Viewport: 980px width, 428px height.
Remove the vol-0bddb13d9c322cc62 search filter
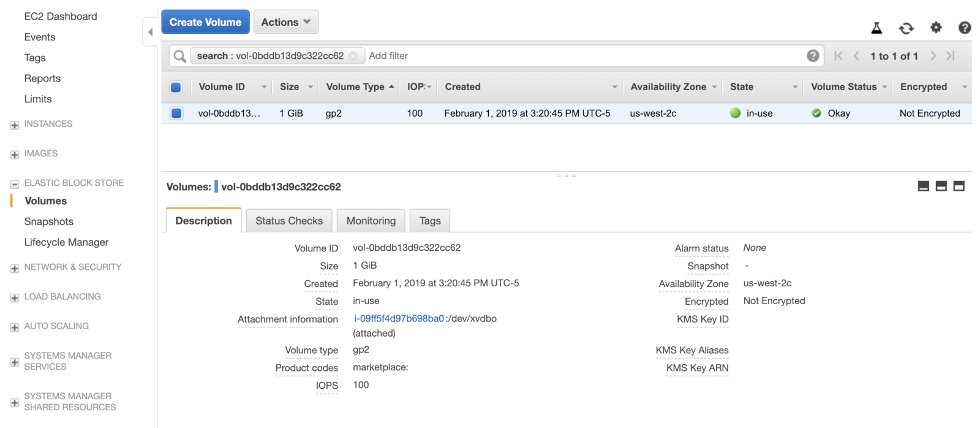[x=353, y=56]
